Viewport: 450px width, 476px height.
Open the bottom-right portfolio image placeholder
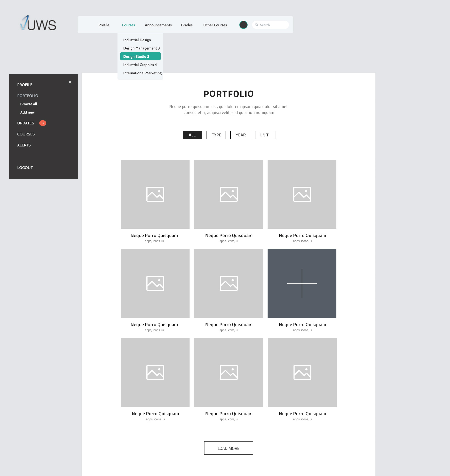(x=302, y=372)
